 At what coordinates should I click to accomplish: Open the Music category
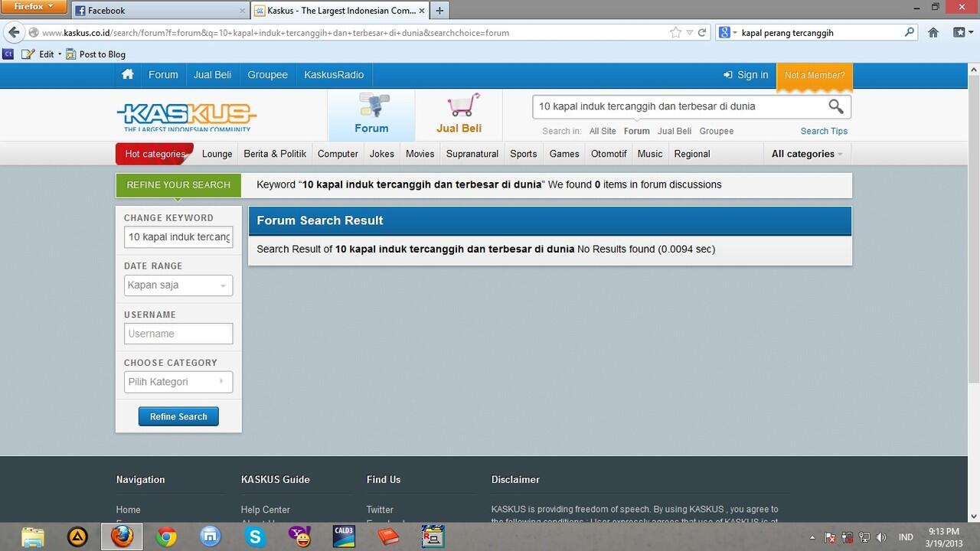click(x=650, y=154)
